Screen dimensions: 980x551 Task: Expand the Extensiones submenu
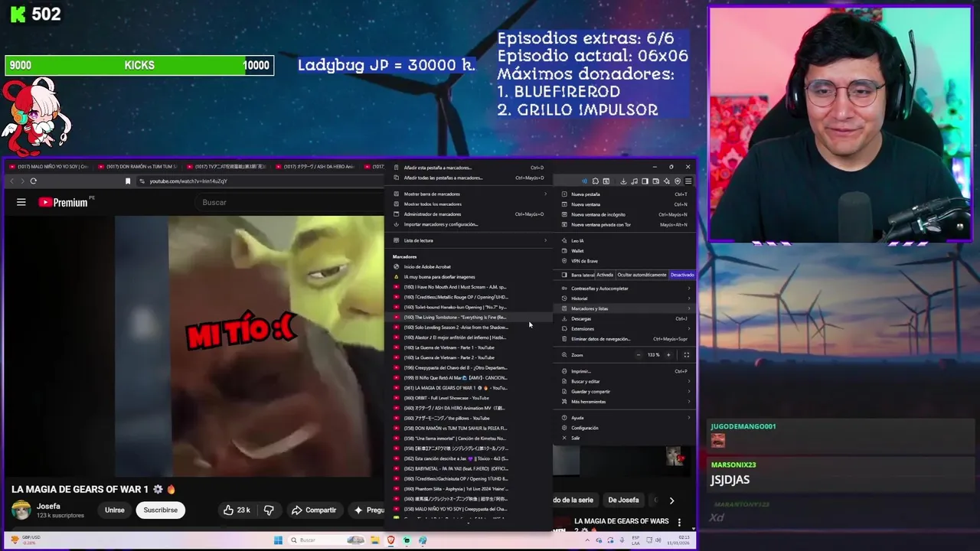[625, 329]
